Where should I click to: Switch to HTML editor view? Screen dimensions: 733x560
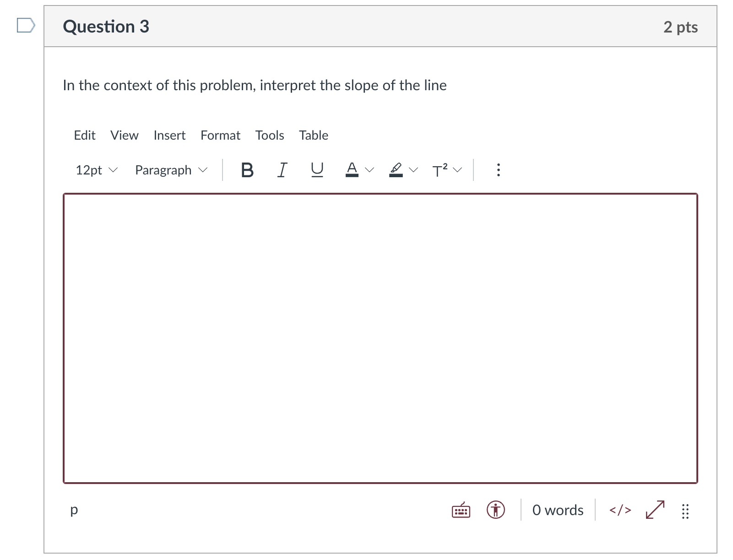[620, 510]
